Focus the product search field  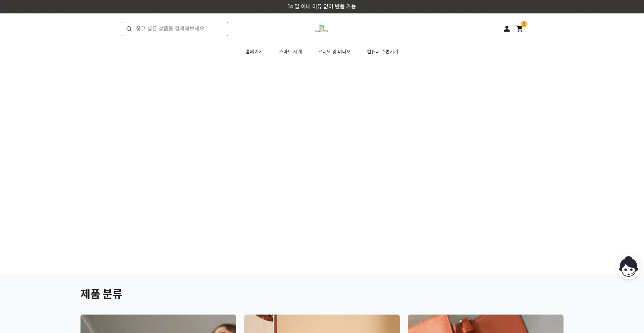174,29
